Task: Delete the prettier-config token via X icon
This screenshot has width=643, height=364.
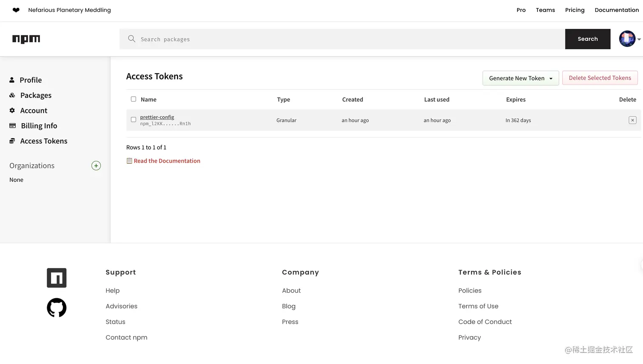Action: tap(632, 120)
